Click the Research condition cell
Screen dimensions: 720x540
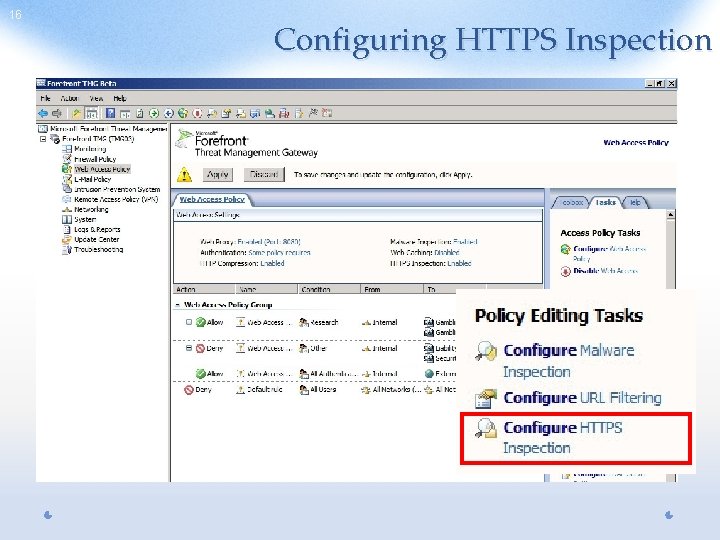pos(324,323)
